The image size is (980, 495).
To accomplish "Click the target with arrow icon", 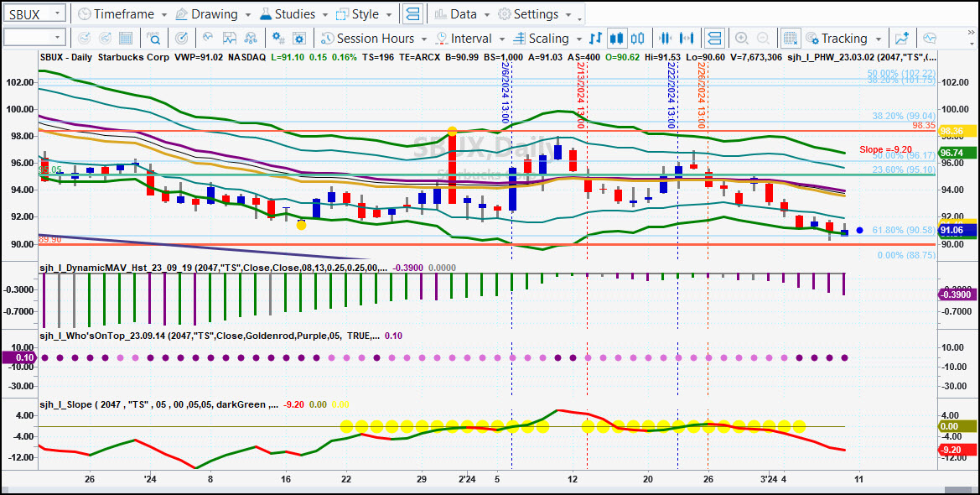I will point(181,38).
